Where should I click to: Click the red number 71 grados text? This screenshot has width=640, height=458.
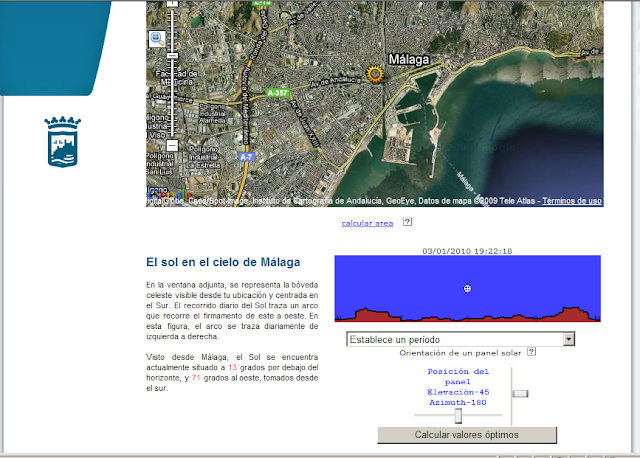point(196,378)
